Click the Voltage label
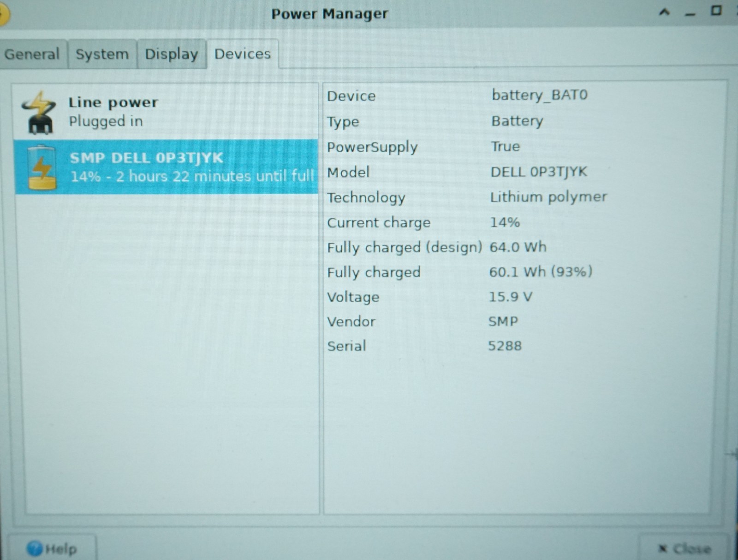738x560 pixels. [353, 297]
